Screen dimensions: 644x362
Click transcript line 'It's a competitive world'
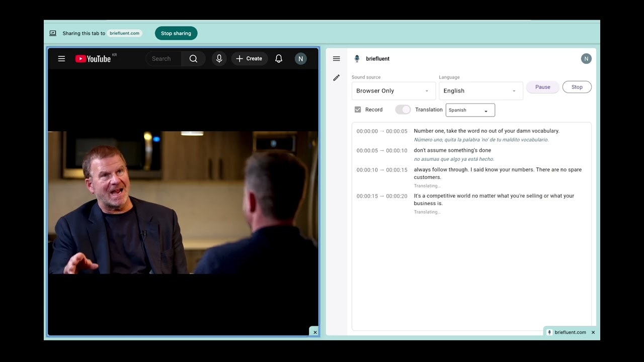[494, 200]
